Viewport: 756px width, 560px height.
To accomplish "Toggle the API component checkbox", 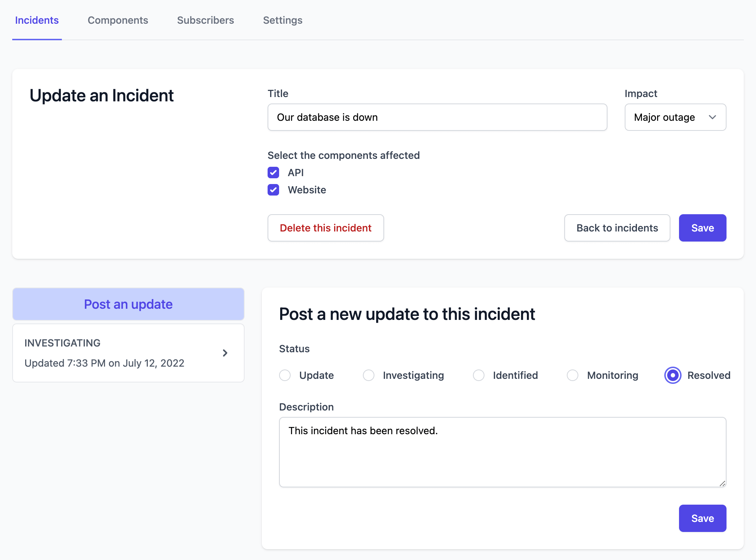I will coord(274,173).
